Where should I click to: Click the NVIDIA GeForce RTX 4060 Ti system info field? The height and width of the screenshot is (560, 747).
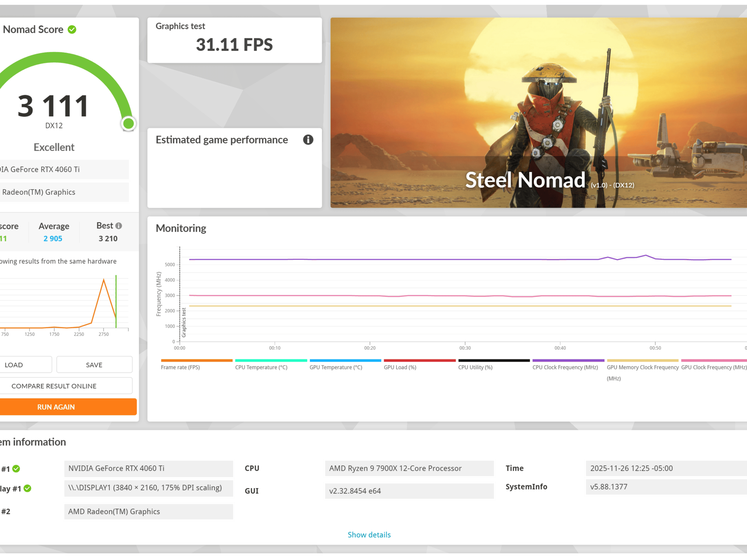pos(148,468)
